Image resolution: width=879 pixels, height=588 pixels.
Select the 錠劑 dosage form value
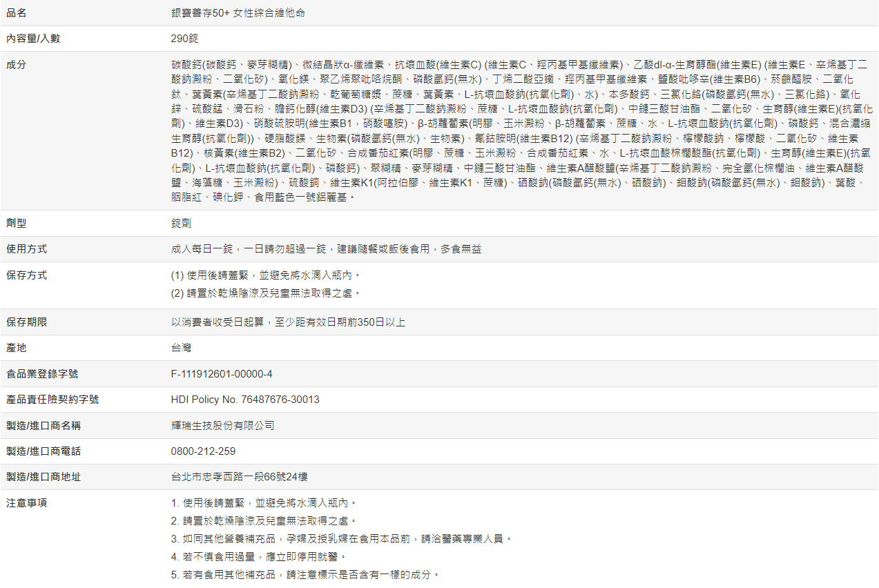pos(181,223)
